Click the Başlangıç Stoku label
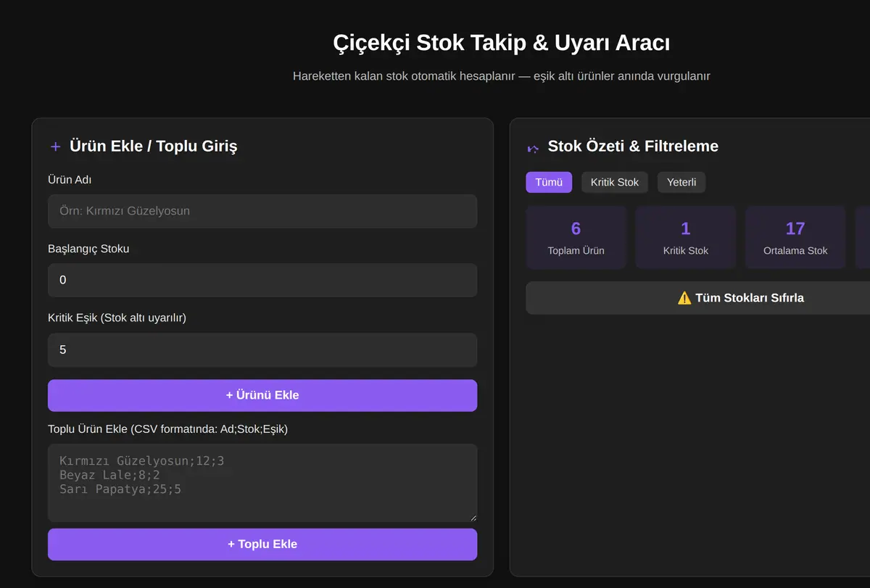The width and height of the screenshot is (870, 588). coord(88,249)
